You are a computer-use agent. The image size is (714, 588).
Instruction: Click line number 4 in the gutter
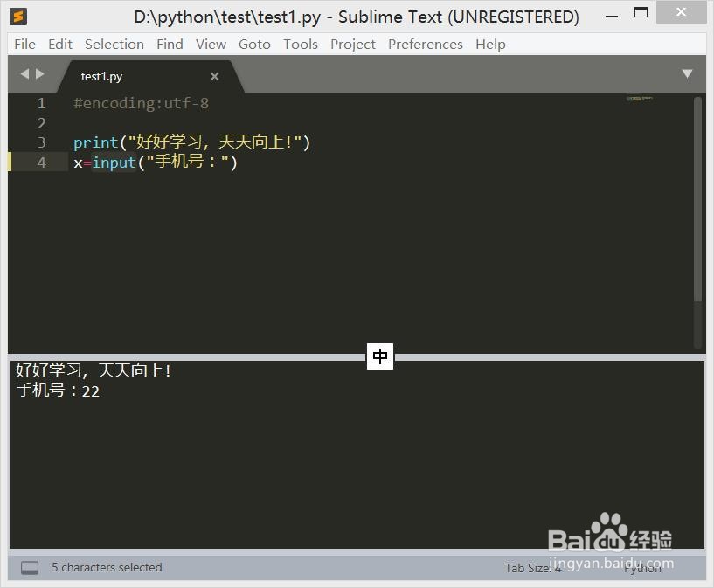pos(41,162)
